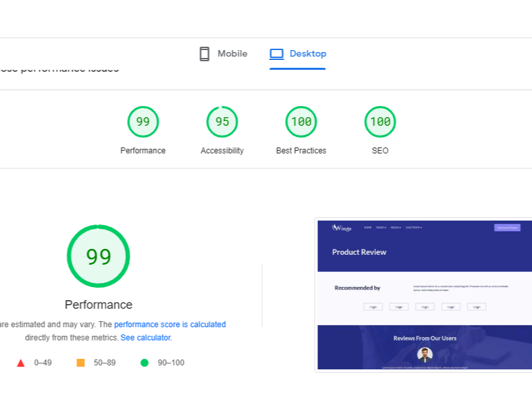Open the Product Review page screenshot thumbnail

click(x=425, y=295)
